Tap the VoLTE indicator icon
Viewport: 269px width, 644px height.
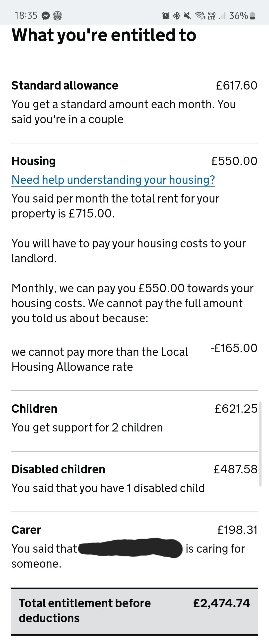[211, 16]
